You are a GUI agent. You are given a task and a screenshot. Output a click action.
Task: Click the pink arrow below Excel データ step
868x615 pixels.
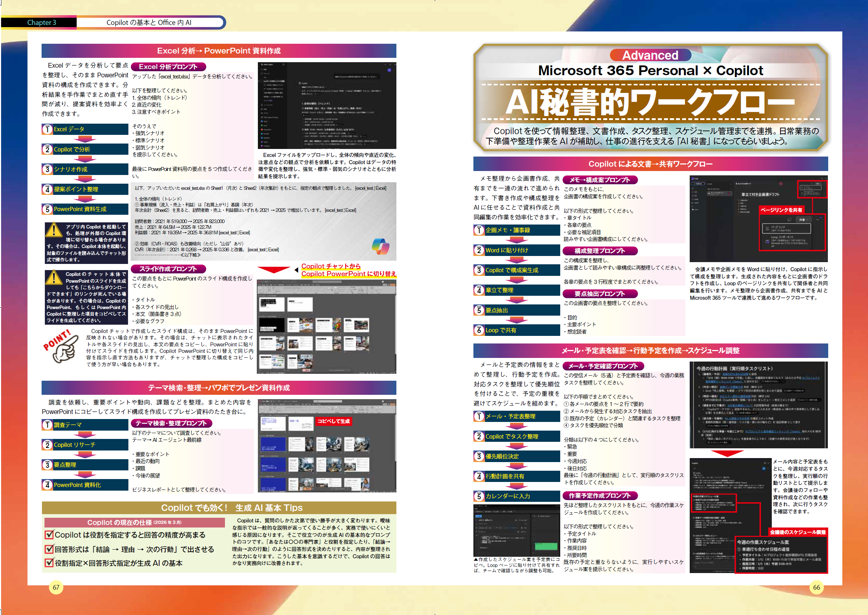tap(85, 139)
